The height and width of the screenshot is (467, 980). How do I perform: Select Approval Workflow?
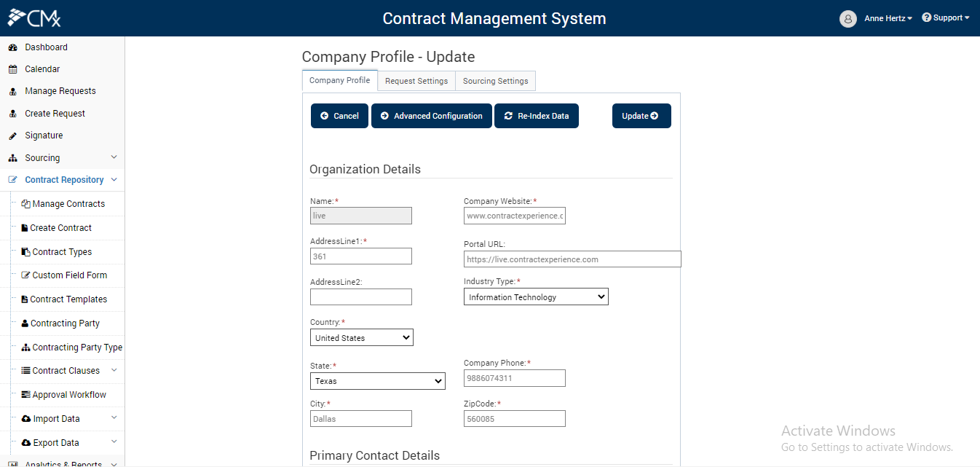71,394
